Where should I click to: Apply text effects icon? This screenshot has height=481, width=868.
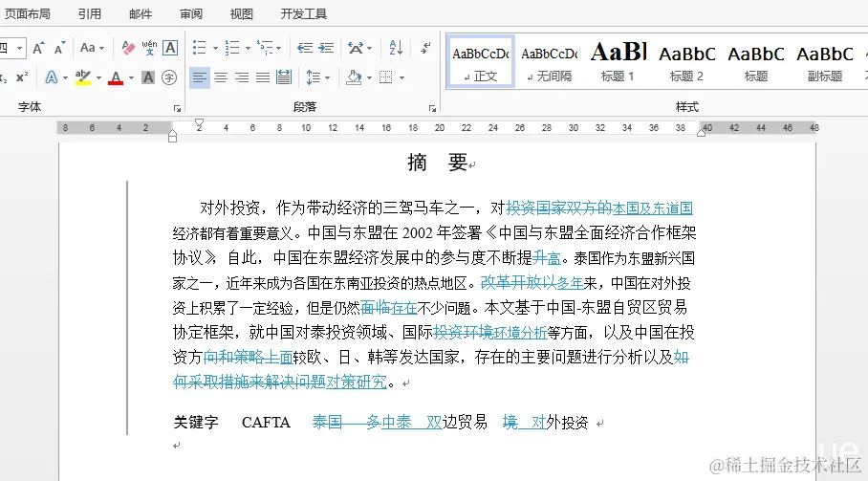click(x=52, y=77)
